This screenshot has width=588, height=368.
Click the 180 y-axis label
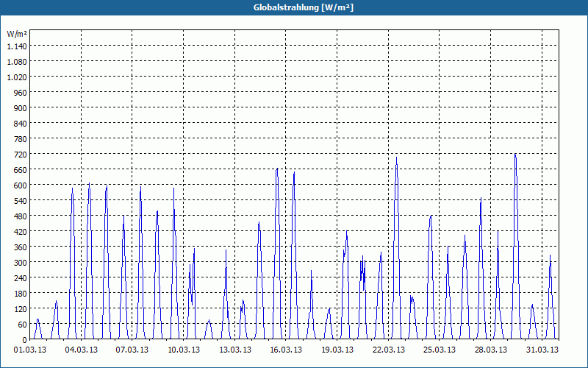[21, 293]
